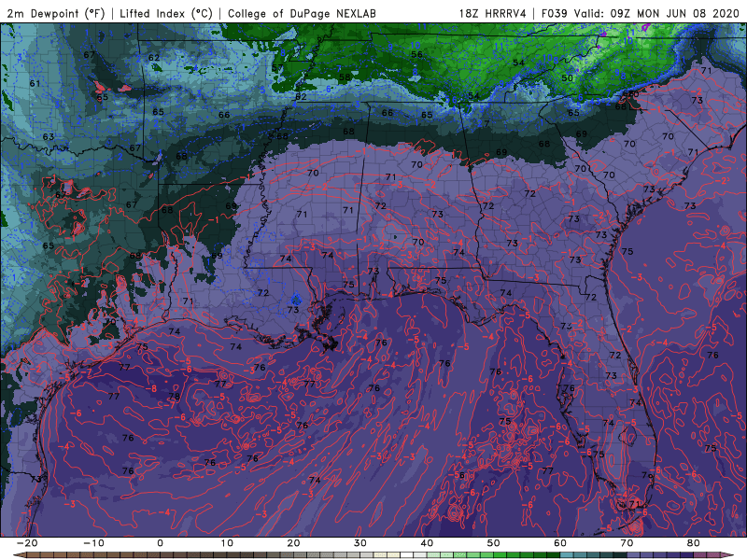Click the "30" colorbar tick label
Viewport: 747px width, 560px height.
(360, 543)
